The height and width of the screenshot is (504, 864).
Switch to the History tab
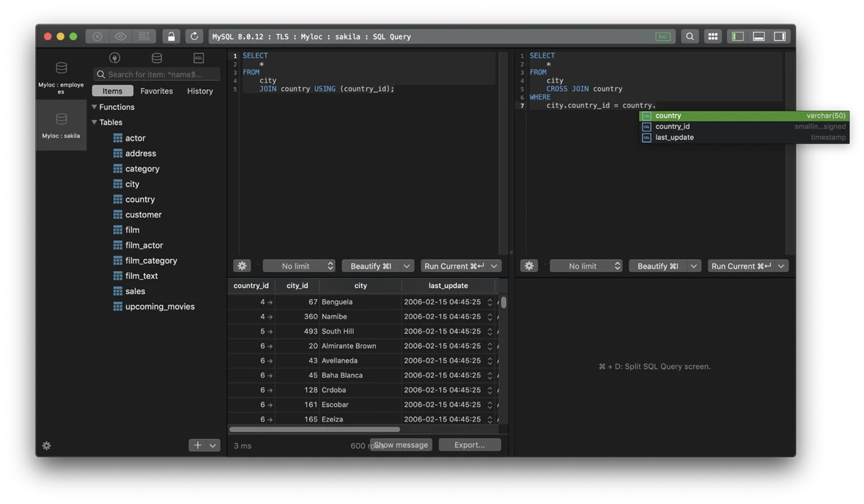200,91
